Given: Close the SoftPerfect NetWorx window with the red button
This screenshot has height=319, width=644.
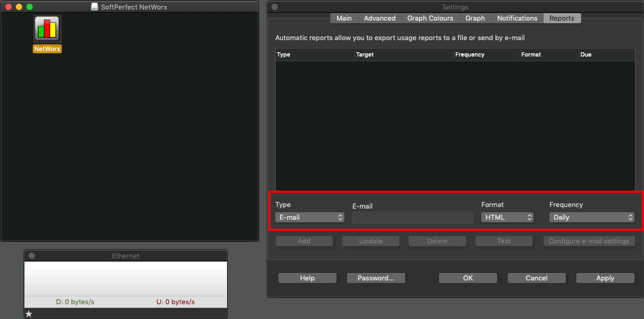Looking at the screenshot, I should pos(8,7).
